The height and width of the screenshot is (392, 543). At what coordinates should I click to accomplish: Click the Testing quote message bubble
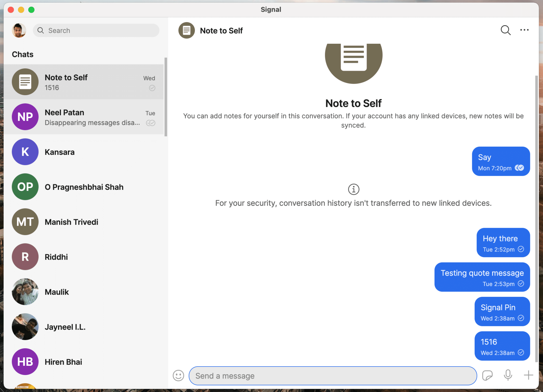[x=482, y=277]
